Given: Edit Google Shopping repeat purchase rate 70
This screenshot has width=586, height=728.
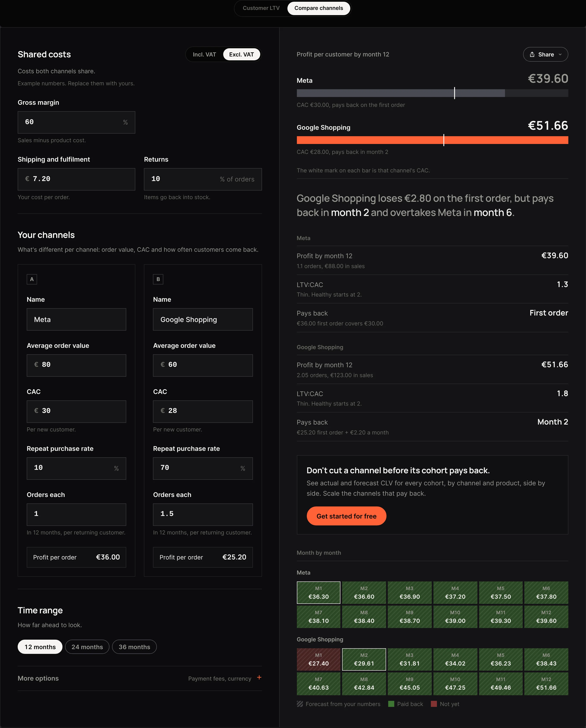Looking at the screenshot, I should [x=203, y=468].
